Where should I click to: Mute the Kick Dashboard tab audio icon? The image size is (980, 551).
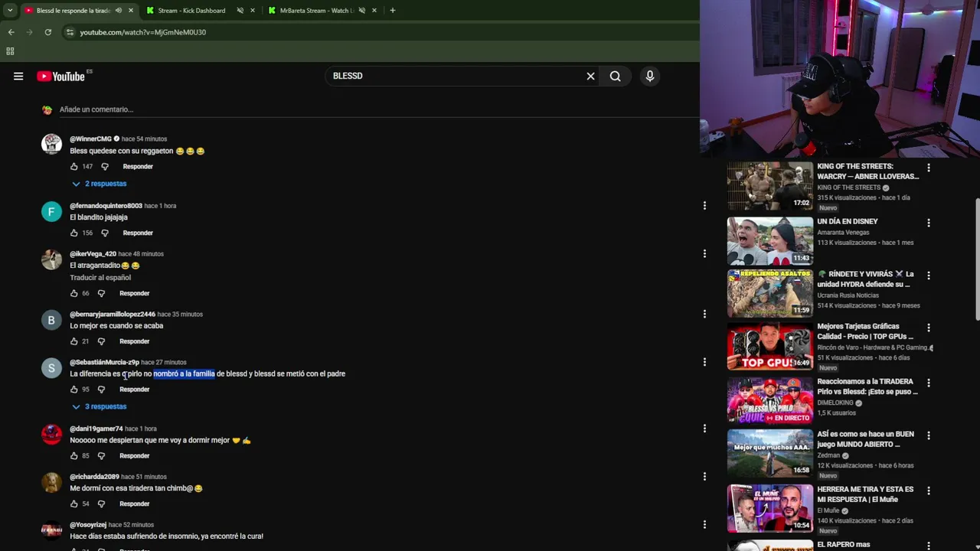pos(240,11)
